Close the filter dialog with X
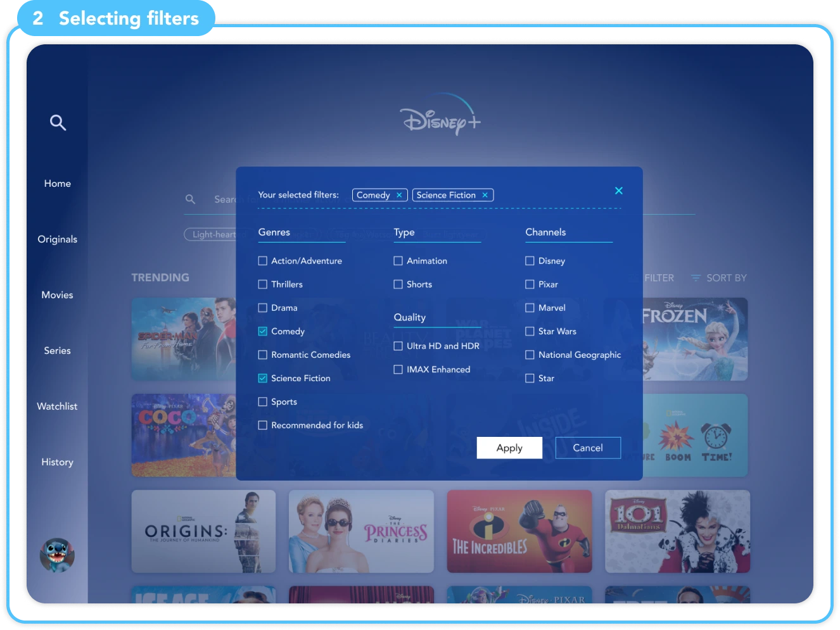 click(x=618, y=191)
